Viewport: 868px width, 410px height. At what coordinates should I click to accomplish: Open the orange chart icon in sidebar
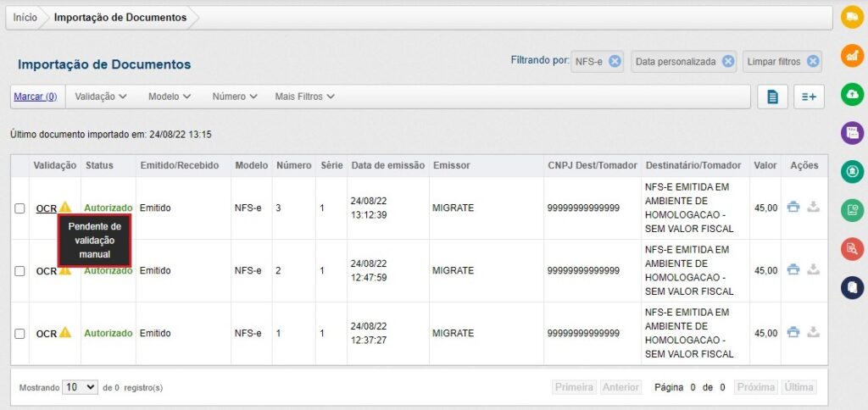pos(852,55)
